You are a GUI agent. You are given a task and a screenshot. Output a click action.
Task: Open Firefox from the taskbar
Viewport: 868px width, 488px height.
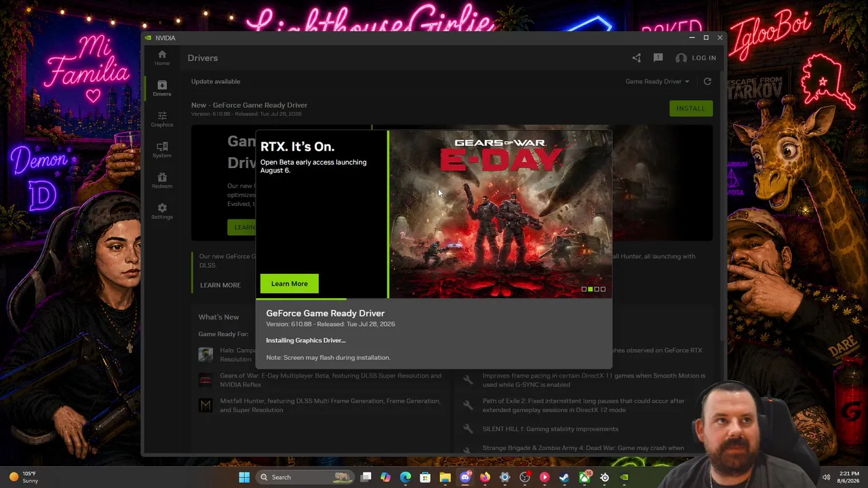(x=485, y=477)
